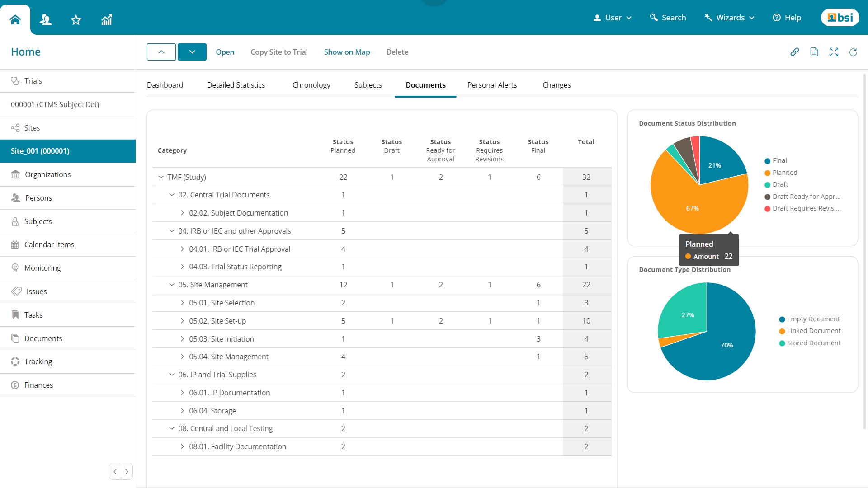Switch to the Personal Alerts tab
Viewport: 868px width, 488px height.
(492, 85)
